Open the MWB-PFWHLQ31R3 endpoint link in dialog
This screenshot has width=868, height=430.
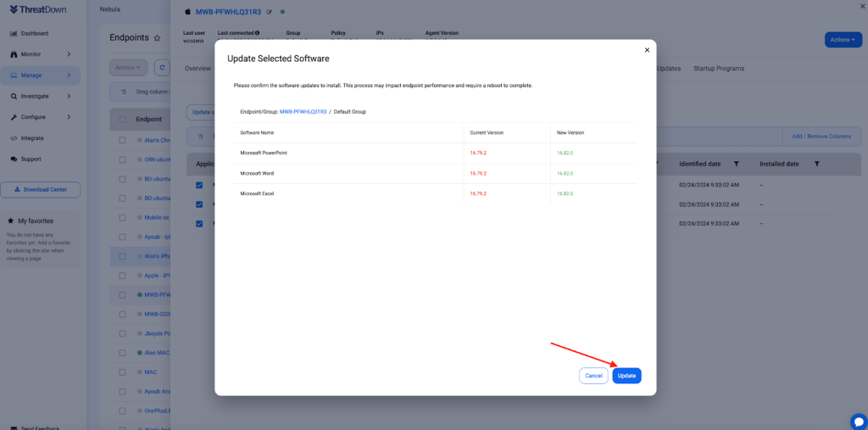[303, 111]
